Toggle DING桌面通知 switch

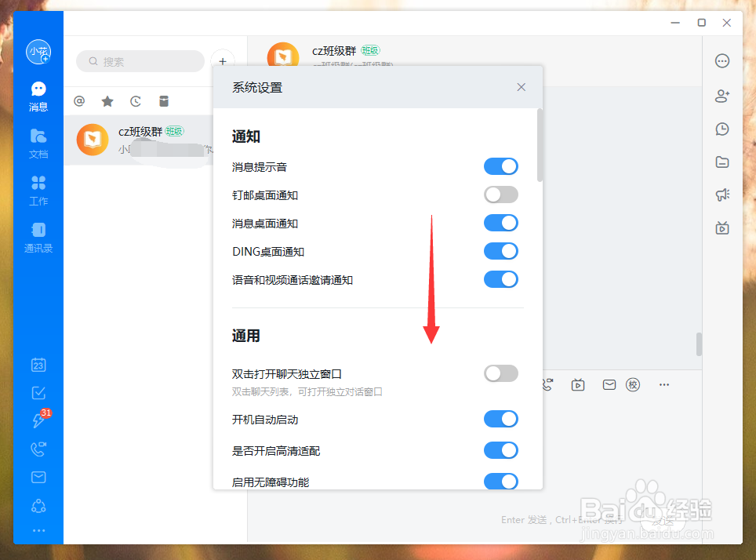501,251
